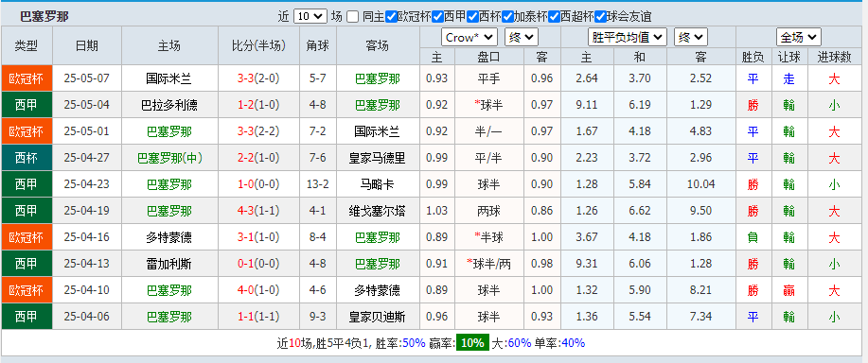Click the green 負 result on 25-04-16
This screenshot has width=868, height=363.
pos(753,237)
